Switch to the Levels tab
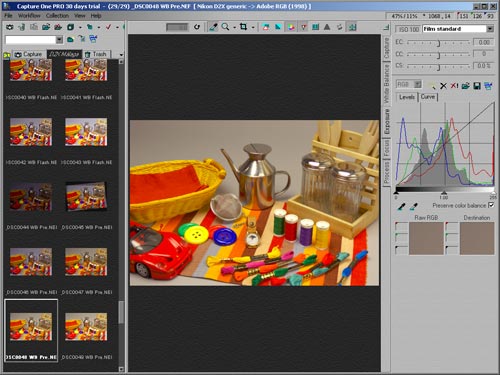The height and width of the screenshot is (375, 500). (407, 97)
